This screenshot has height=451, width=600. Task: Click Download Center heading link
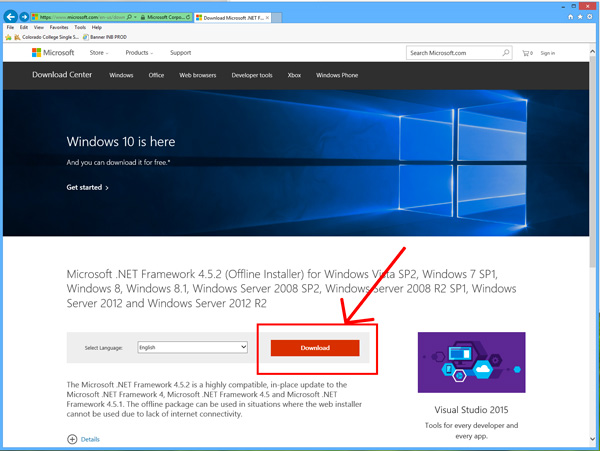click(62, 75)
